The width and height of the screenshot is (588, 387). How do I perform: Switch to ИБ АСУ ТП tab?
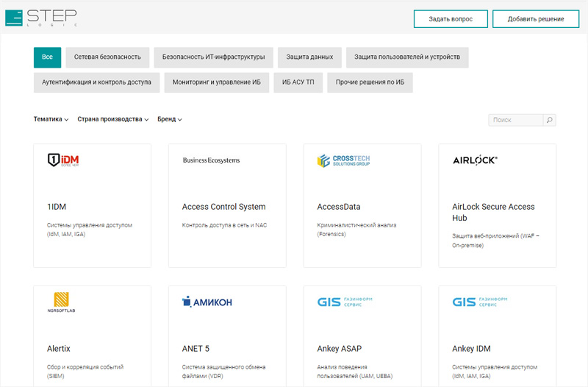click(298, 82)
